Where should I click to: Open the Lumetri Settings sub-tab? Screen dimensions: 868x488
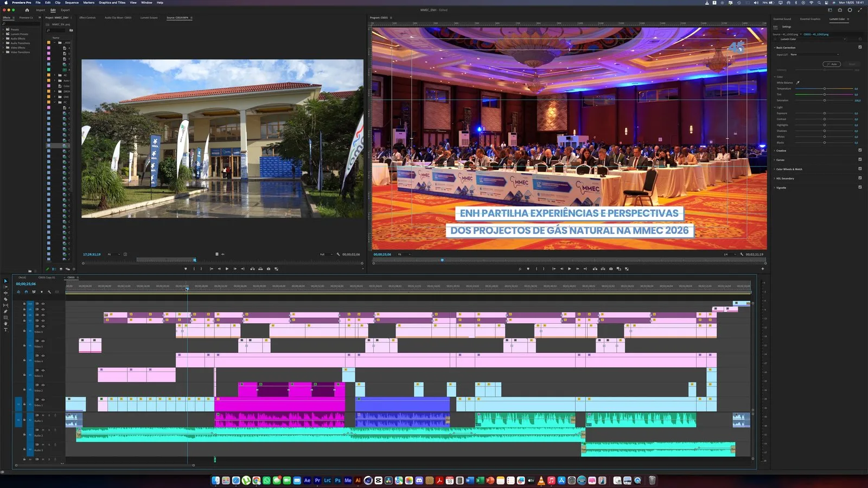(787, 27)
